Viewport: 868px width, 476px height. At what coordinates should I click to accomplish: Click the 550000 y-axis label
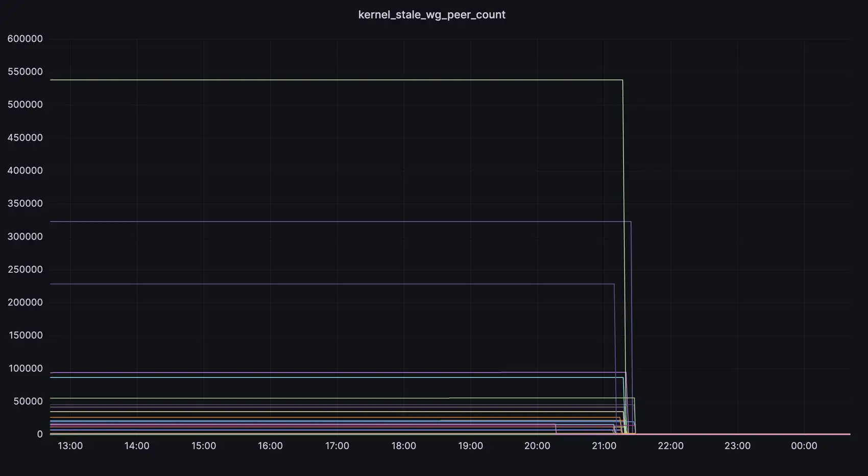tap(25, 72)
